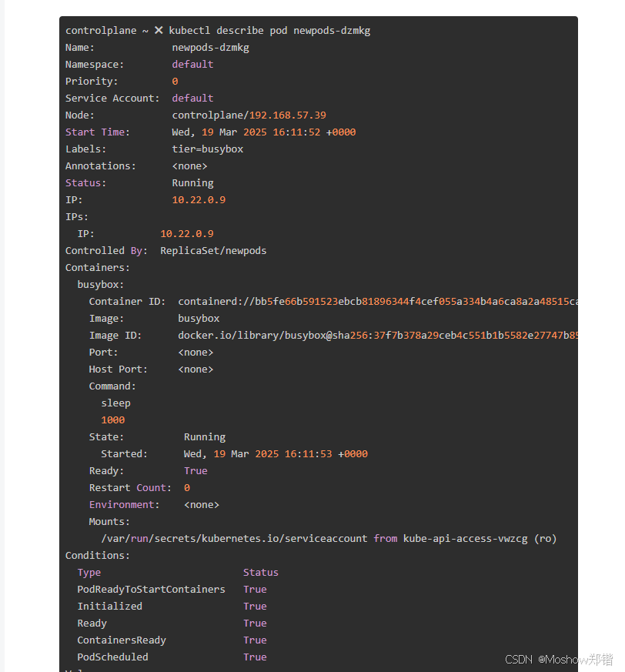Click True status beside PodScheduled
Image resolution: width=625 pixels, height=672 pixels.
255,657
